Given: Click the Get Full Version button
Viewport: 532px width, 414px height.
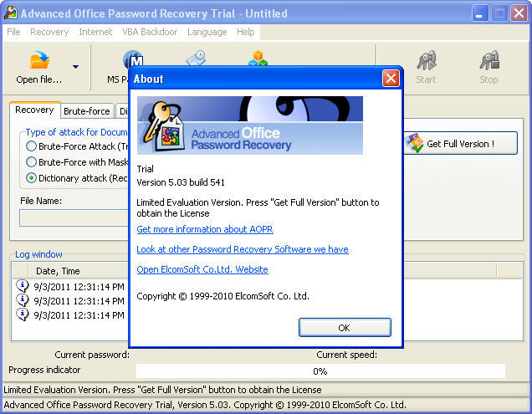Looking at the screenshot, I should [460, 144].
